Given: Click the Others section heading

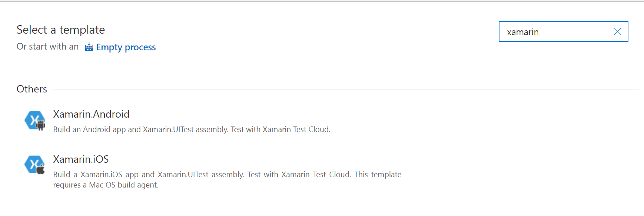Looking at the screenshot, I should coord(32,89).
